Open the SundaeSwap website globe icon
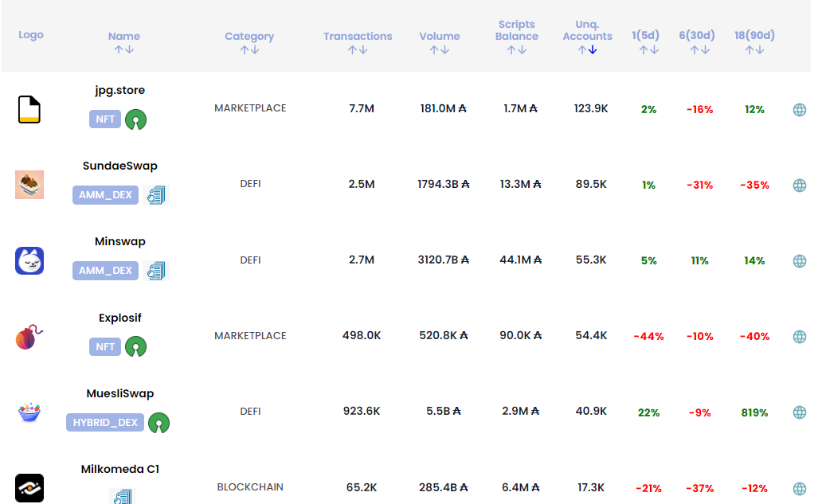Viewport: 822px width, 504px height. tap(800, 186)
